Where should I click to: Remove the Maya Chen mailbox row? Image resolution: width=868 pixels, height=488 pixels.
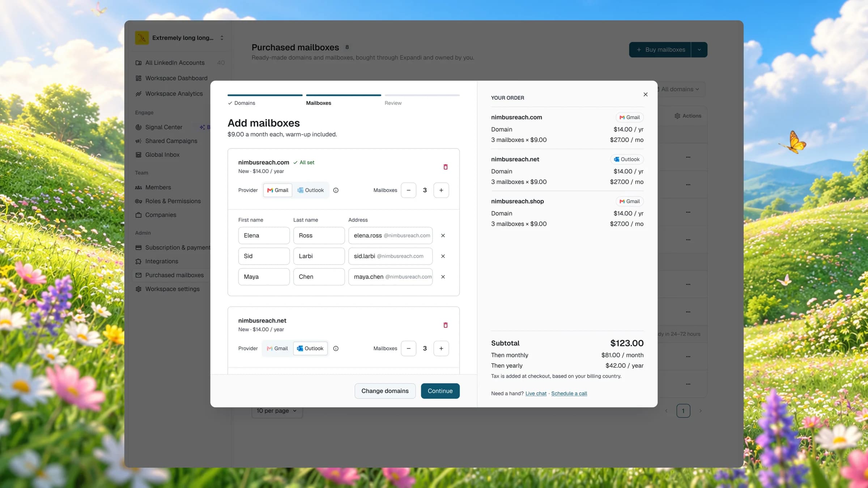click(x=443, y=277)
